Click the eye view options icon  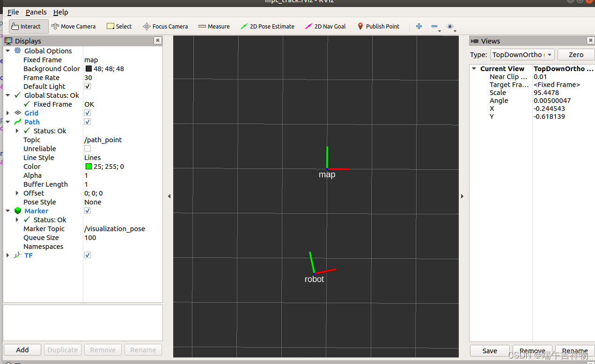450,26
